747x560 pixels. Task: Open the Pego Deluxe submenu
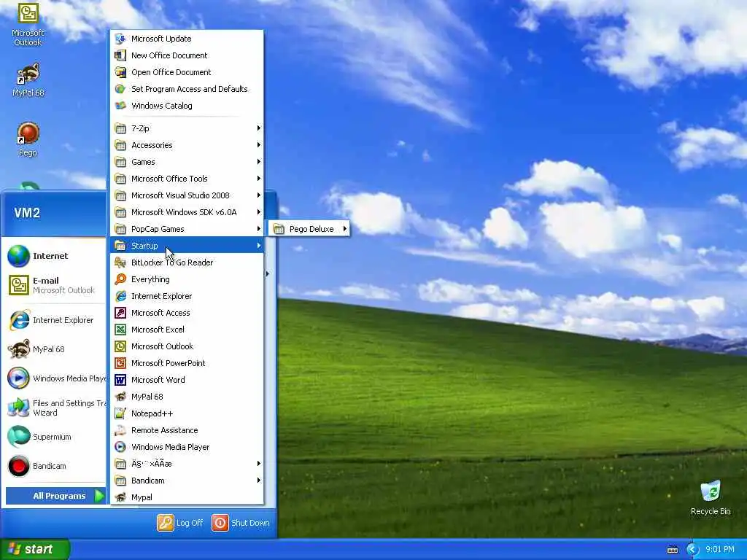pyautogui.click(x=309, y=229)
